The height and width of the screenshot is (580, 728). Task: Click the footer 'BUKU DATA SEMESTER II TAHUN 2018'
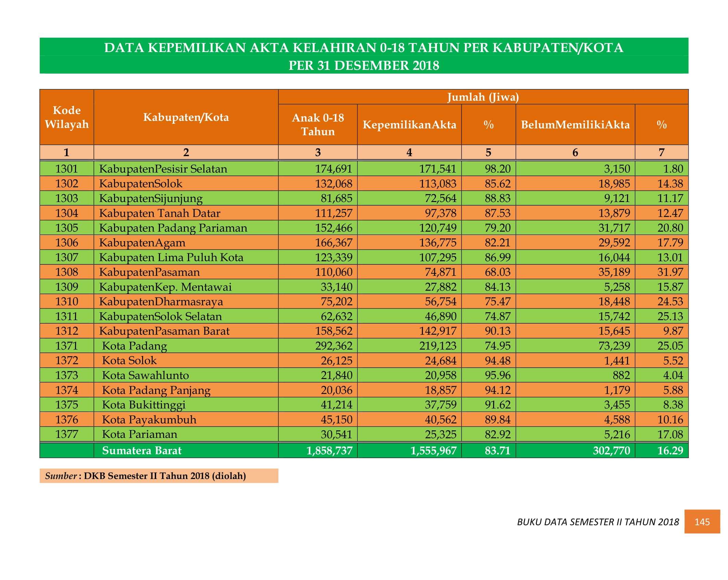598,522
